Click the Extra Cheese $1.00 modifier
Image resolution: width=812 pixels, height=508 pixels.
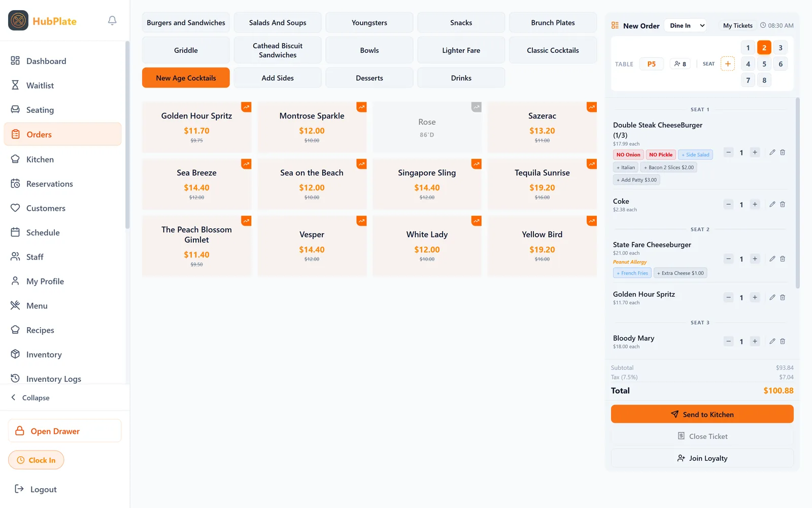681,273
